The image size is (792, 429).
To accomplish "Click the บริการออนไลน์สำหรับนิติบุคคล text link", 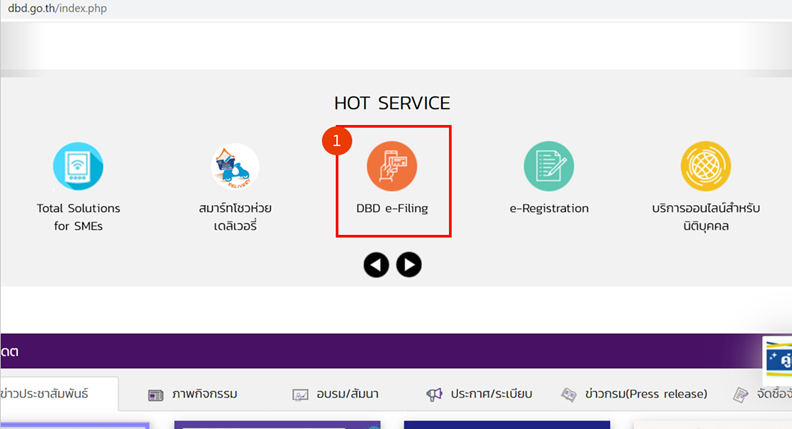I will pyautogui.click(x=706, y=217).
